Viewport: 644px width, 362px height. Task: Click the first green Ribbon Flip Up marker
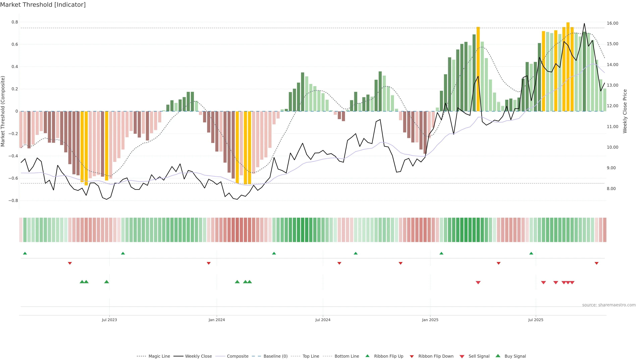pyautogui.click(x=25, y=253)
